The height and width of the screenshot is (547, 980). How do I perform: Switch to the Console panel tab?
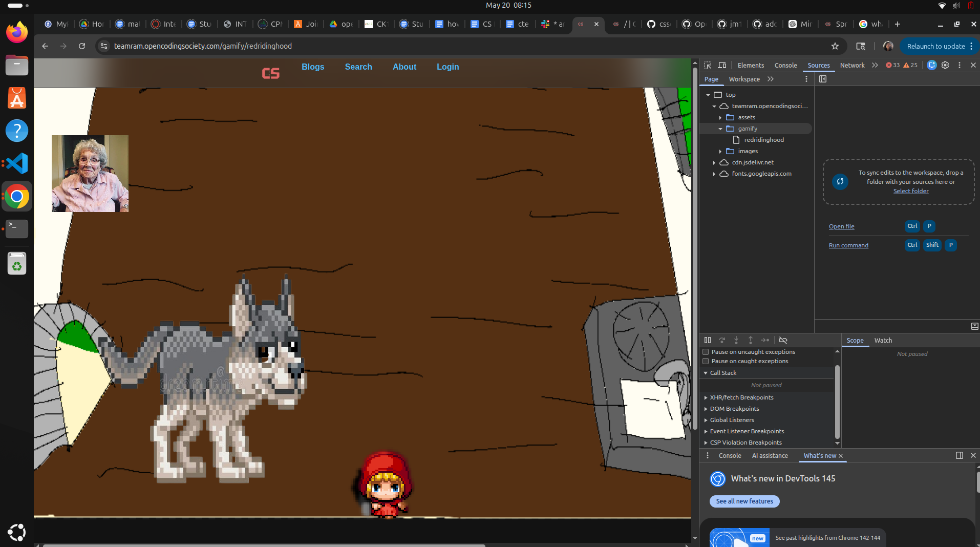coord(785,65)
